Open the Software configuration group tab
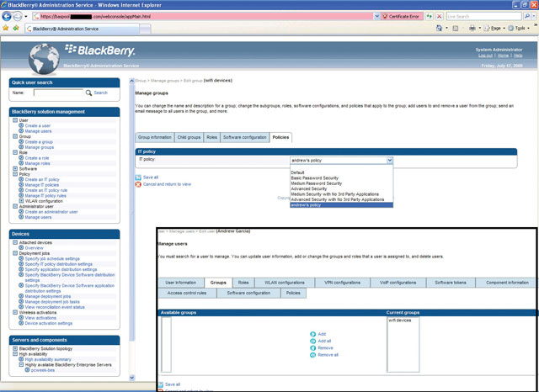The height and width of the screenshot is (392, 539). [x=245, y=137]
